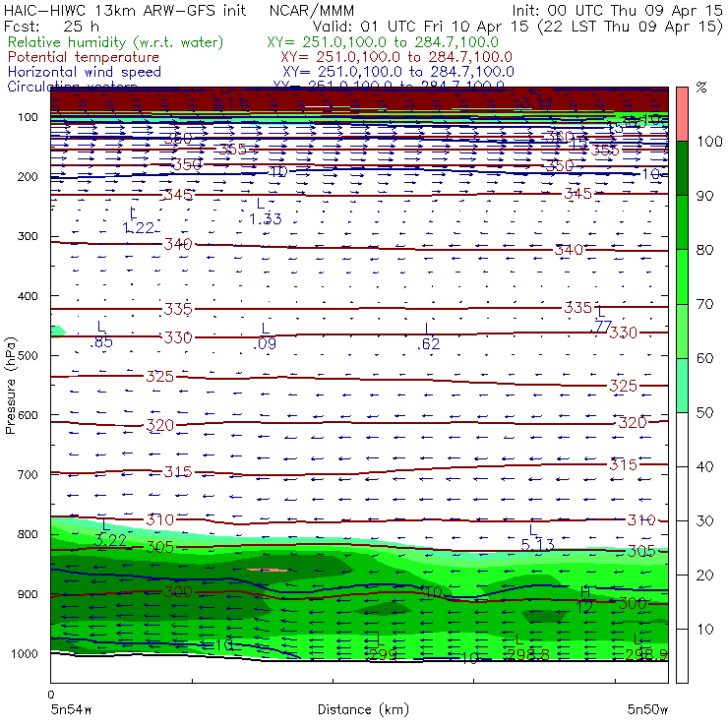Choose the 70–80% bright green color bar swatch
The image size is (728, 728).
pos(682,276)
